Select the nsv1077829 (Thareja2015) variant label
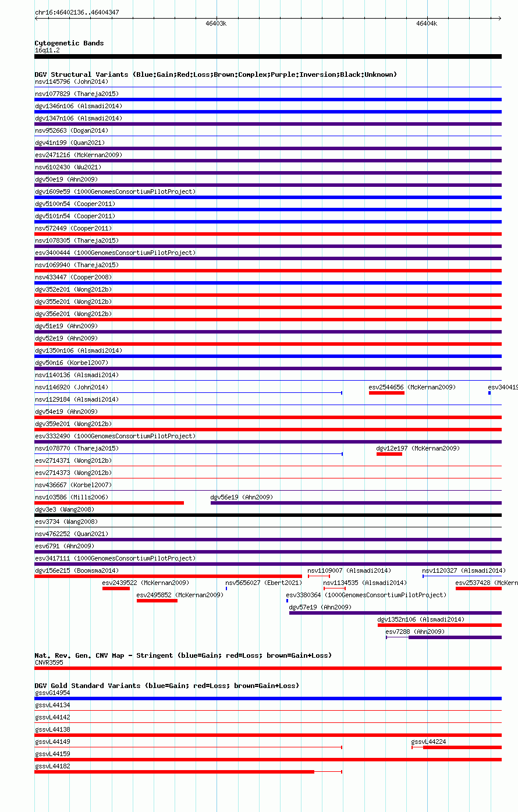 tap(76, 94)
